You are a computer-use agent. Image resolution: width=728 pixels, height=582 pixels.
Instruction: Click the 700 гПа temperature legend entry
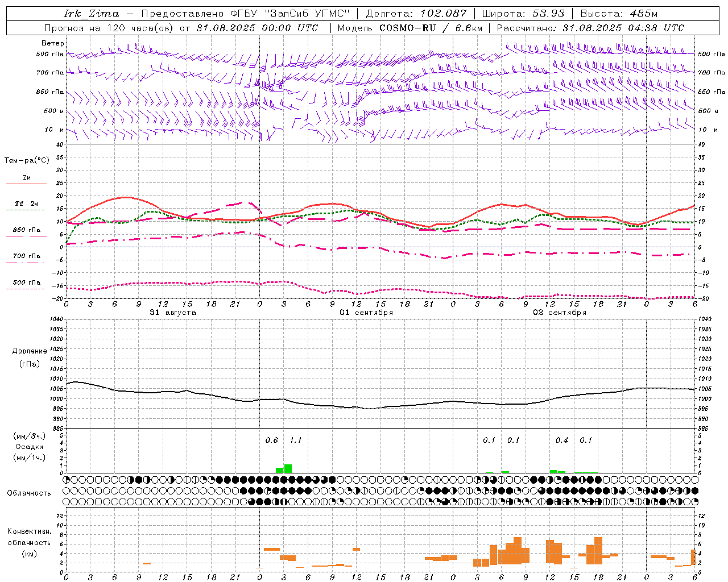coord(26,256)
